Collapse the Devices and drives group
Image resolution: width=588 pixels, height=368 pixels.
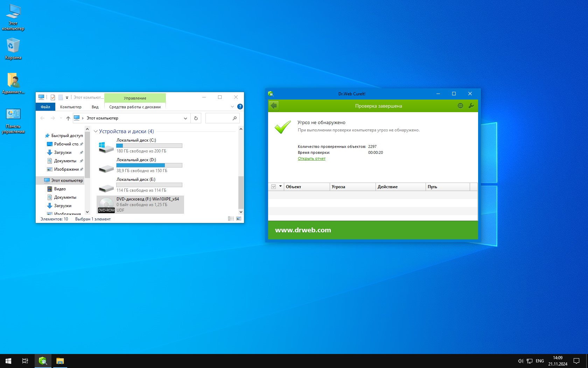click(x=96, y=131)
